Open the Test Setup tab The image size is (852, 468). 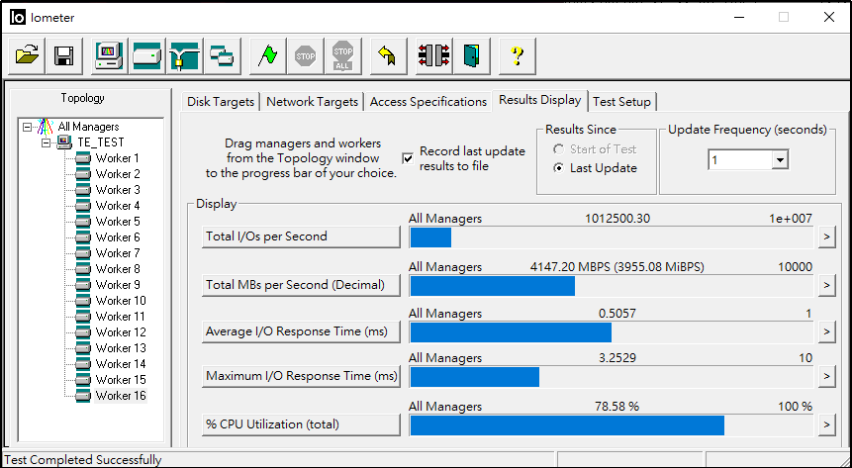tap(622, 102)
